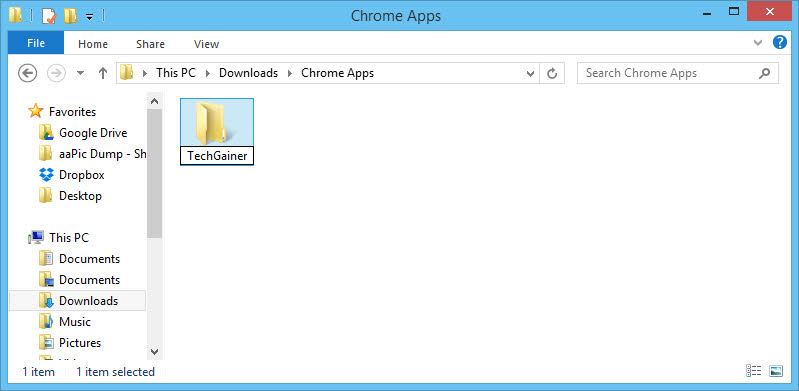The height and width of the screenshot is (391, 799).
Task: Open the recent locations dropdown arrow
Action: tap(80, 73)
